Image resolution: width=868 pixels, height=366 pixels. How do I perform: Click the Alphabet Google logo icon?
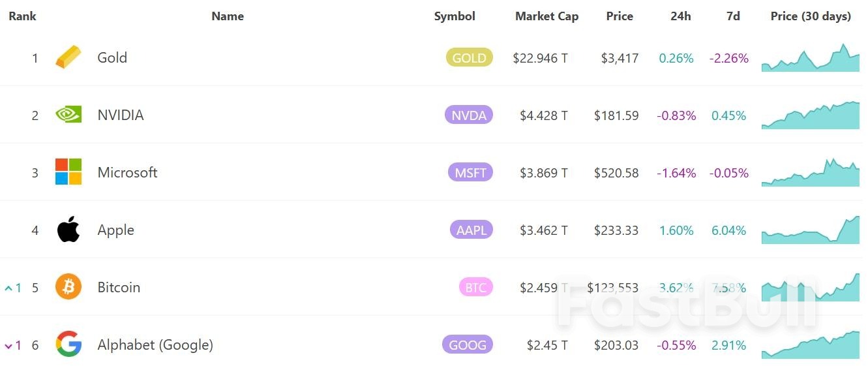coord(68,344)
